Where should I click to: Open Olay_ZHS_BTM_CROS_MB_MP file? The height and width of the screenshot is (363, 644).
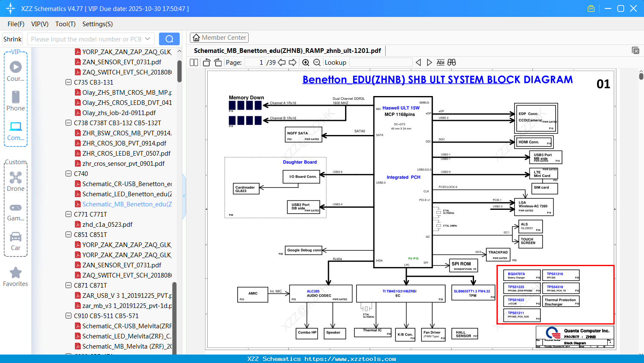coord(127,92)
